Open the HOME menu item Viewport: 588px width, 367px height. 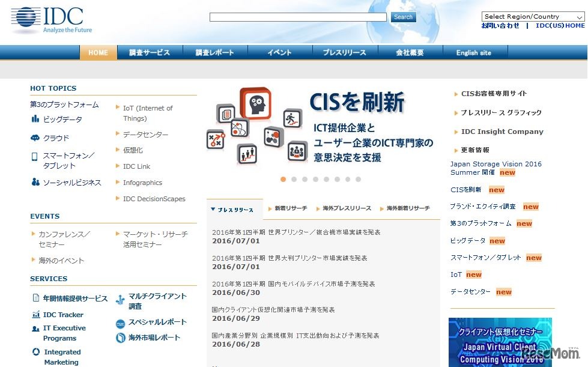(x=99, y=52)
